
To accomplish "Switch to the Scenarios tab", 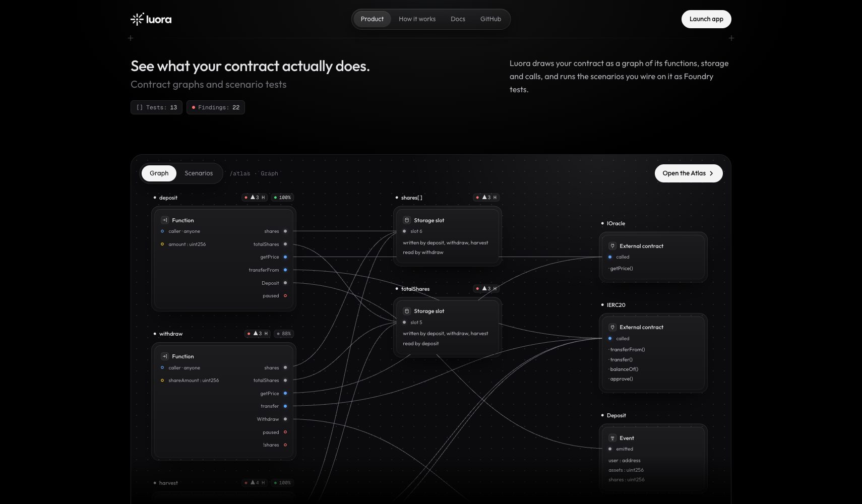I will click(x=199, y=173).
